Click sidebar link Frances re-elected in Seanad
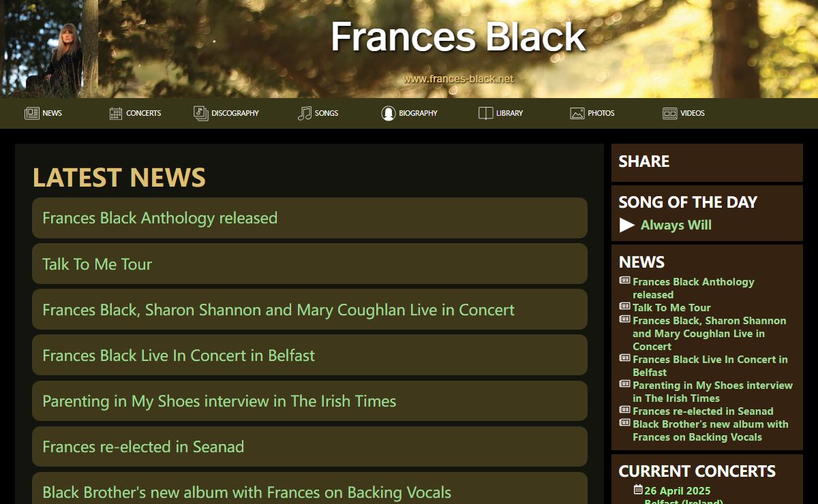Viewport: 818px width, 504px height. point(703,411)
